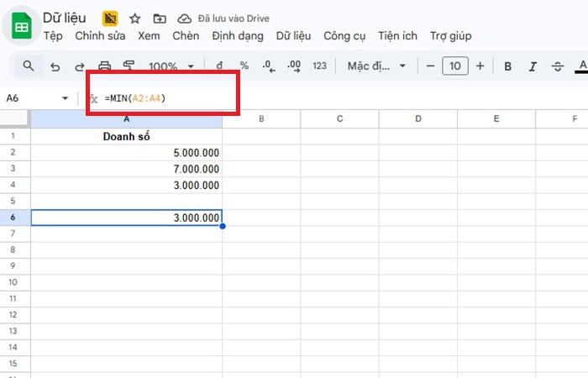The height and width of the screenshot is (378, 588).
Task: Click the move to folder icon
Action: click(160, 18)
